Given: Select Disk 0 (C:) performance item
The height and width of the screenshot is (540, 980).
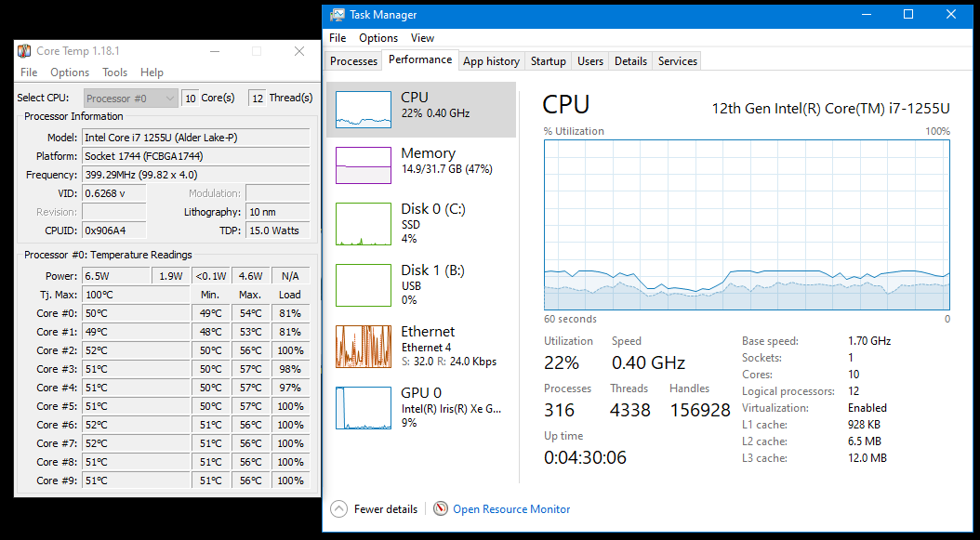Looking at the screenshot, I should tap(421, 223).
